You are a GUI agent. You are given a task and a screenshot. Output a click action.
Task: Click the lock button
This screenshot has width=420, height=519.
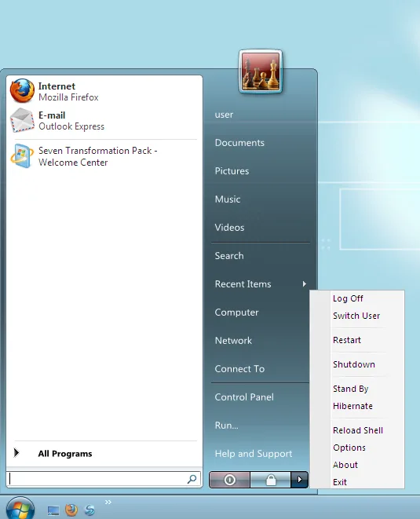271,480
